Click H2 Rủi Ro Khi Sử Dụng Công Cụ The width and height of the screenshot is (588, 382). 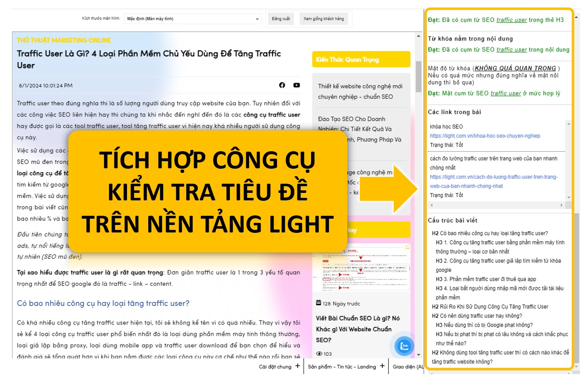(x=490, y=307)
